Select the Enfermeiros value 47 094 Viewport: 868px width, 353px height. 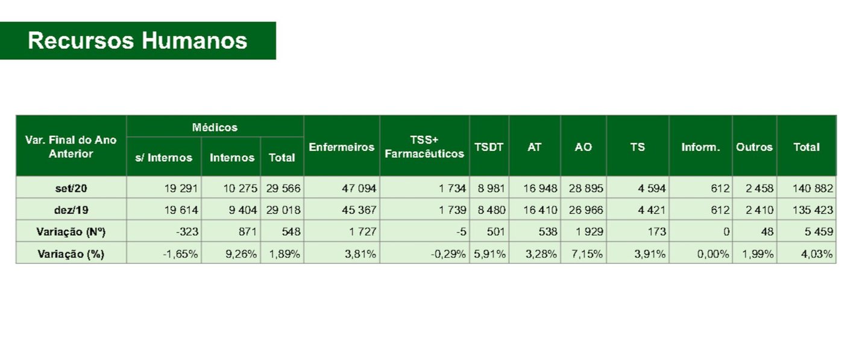pos(341,188)
